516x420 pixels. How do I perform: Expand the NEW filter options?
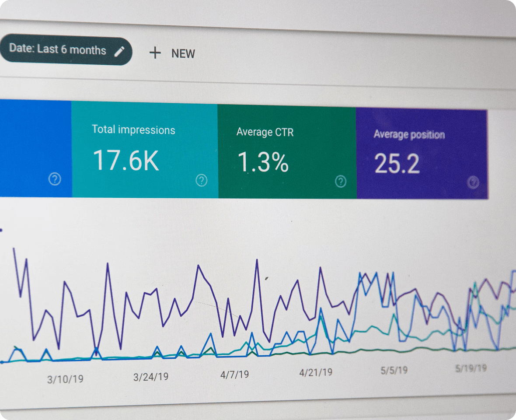pyautogui.click(x=182, y=53)
